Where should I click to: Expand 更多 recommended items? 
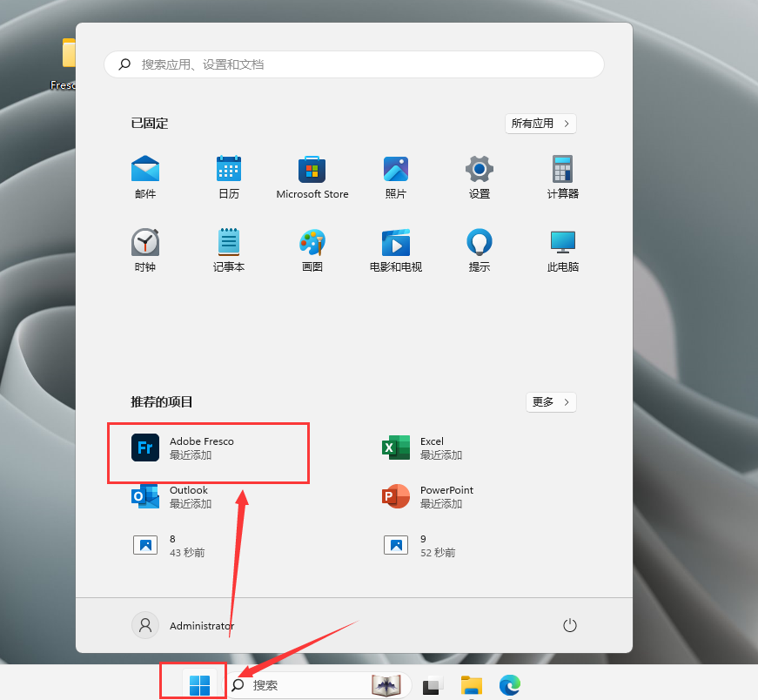pos(551,402)
